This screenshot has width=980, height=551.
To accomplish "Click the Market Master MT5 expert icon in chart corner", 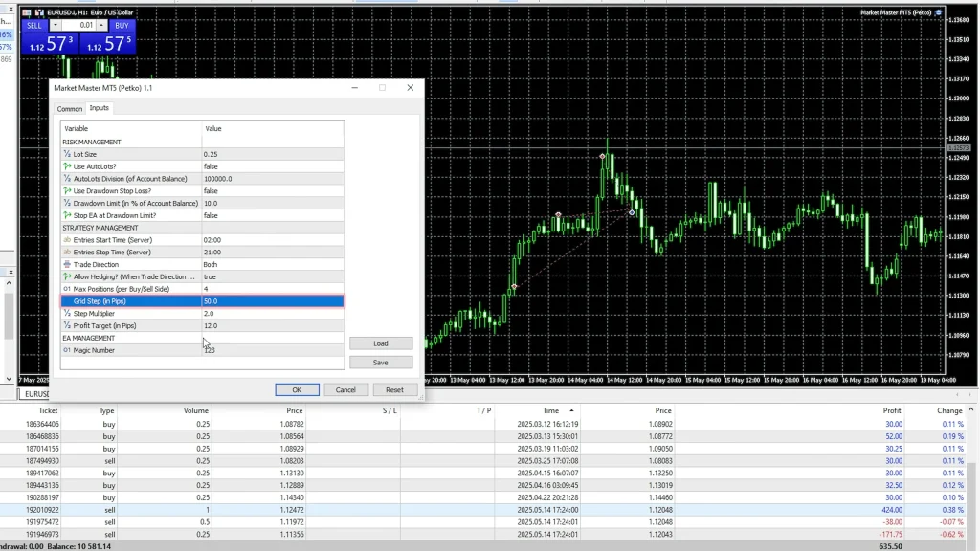I will click(x=940, y=12).
